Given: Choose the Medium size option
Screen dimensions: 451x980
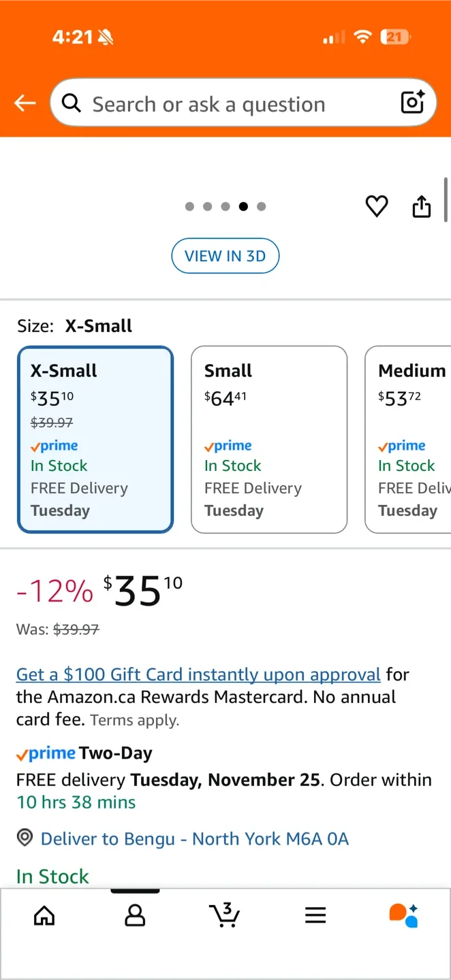Looking at the screenshot, I should pyautogui.click(x=409, y=439).
